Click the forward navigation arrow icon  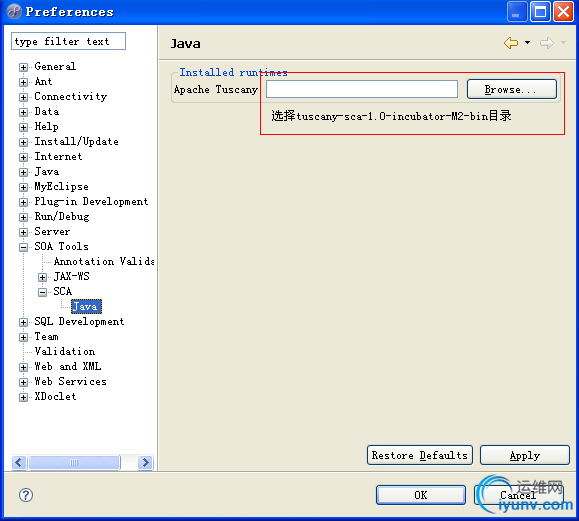click(x=547, y=43)
